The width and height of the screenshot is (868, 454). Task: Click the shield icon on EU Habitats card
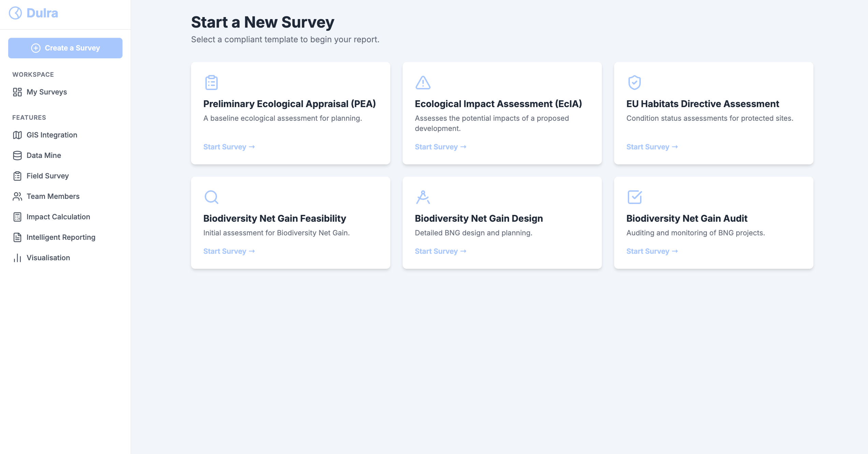click(634, 83)
